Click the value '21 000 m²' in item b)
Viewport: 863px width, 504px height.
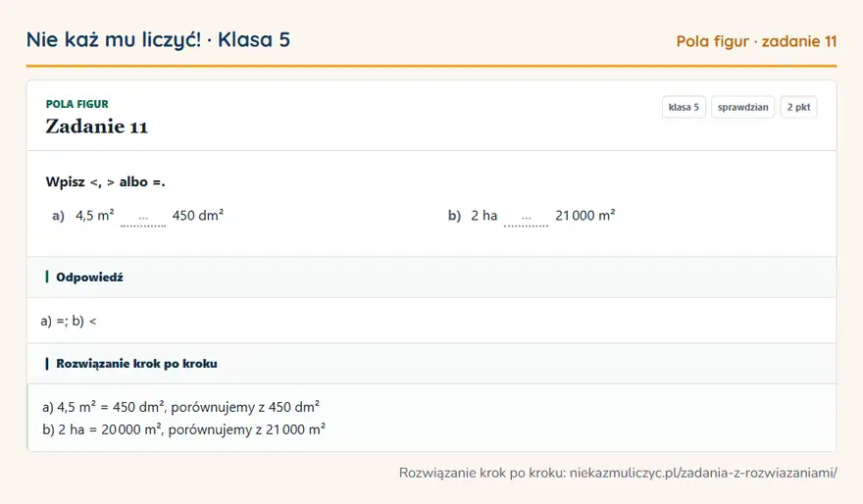point(585,215)
